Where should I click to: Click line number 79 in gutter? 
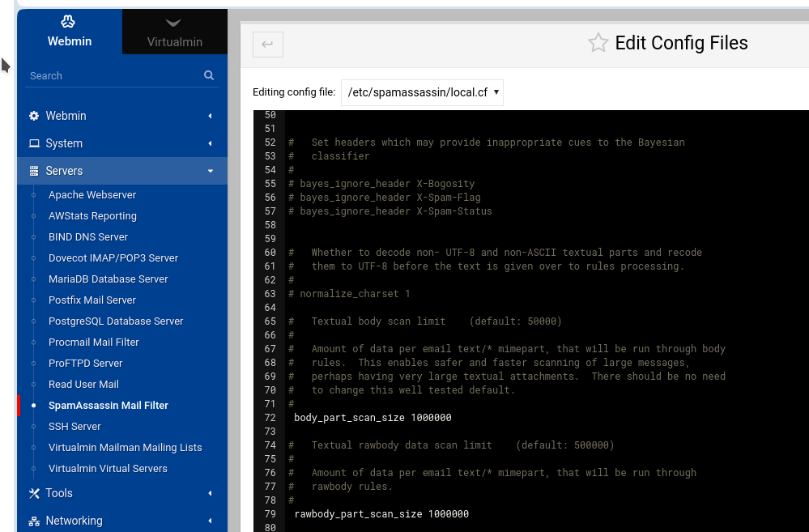270,514
